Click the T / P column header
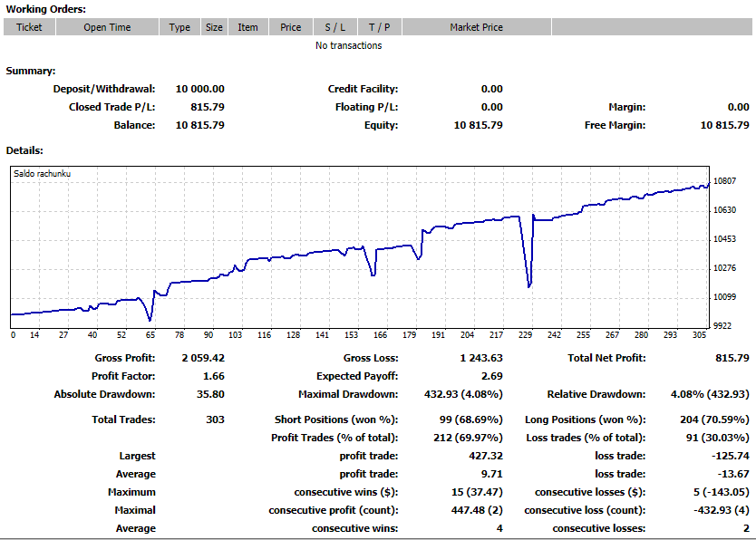 point(379,27)
